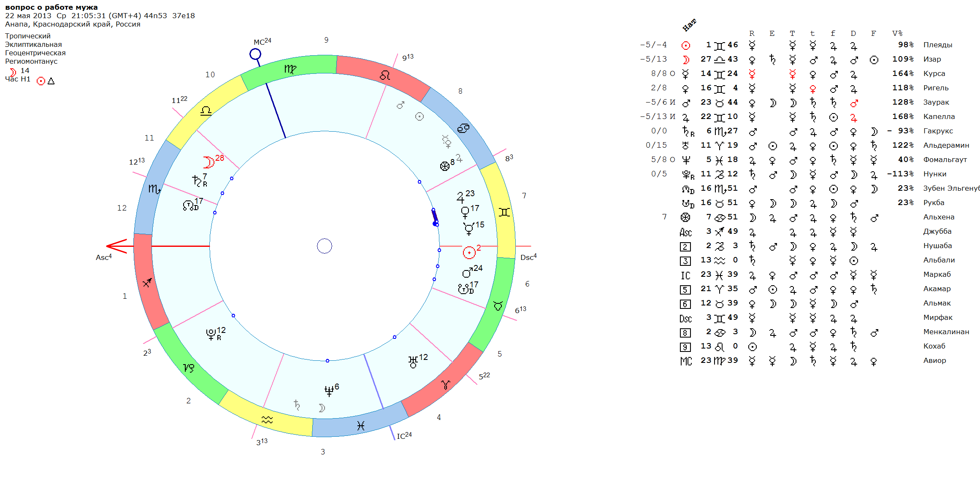Viewport: 980px width, 492px height.
Task: Select the Neptune glyph at 6 degrees
Action: tap(329, 391)
